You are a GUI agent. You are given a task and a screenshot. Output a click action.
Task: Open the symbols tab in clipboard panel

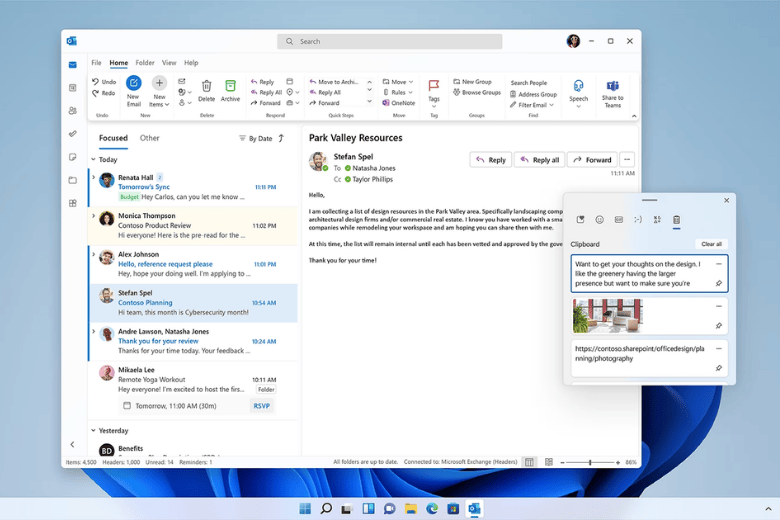657,219
